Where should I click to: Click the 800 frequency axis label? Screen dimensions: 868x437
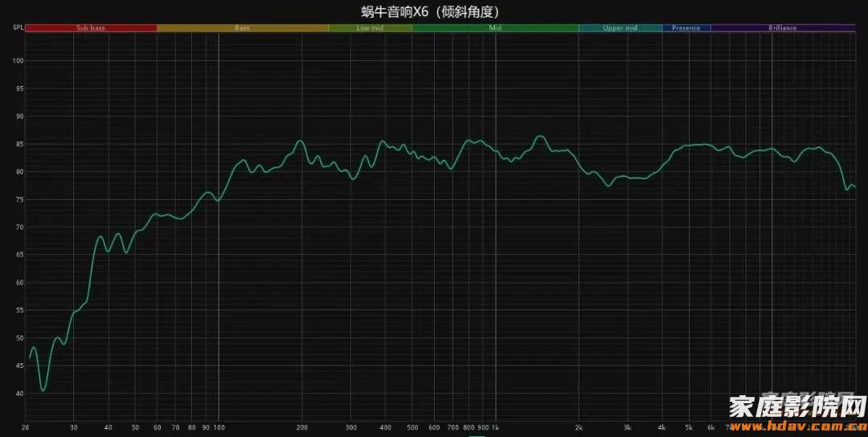469,427
